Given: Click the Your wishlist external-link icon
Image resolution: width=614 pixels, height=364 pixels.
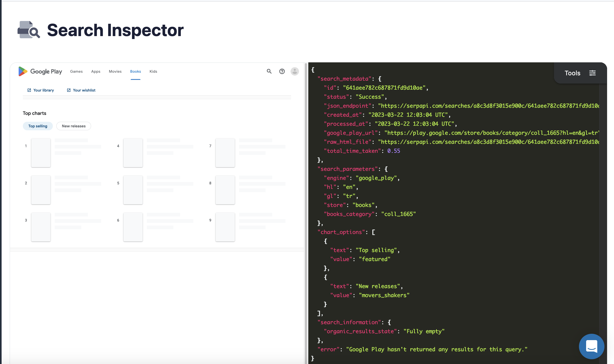Looking at the screenshot, I should [x=69, y=90].
